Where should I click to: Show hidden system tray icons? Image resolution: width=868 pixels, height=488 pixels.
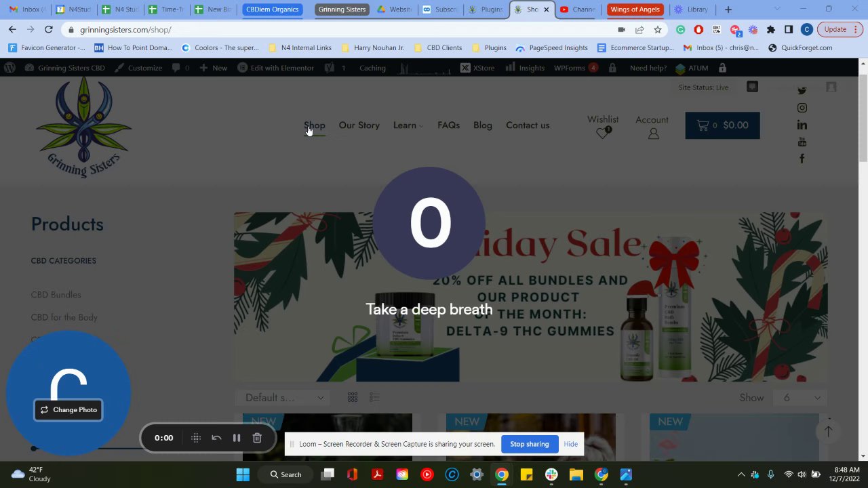click(x=741, y=474)
